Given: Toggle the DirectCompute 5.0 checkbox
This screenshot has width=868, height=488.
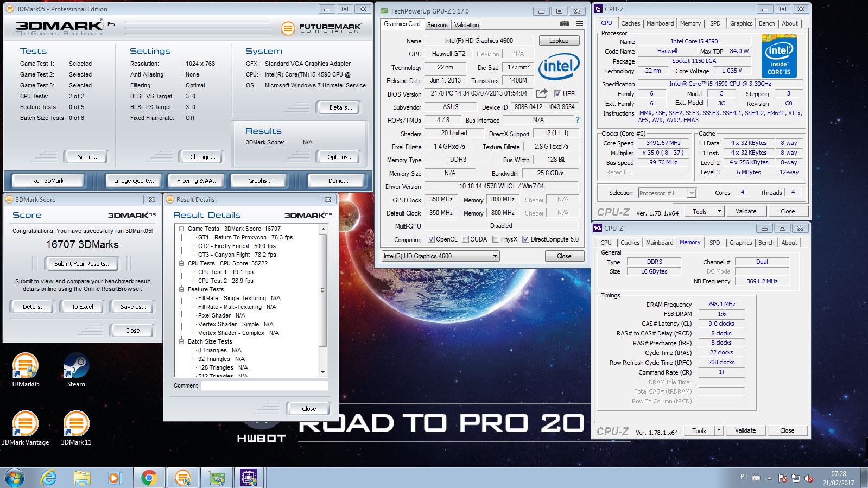Looking at the screenshot, I should tap(525, 239).
